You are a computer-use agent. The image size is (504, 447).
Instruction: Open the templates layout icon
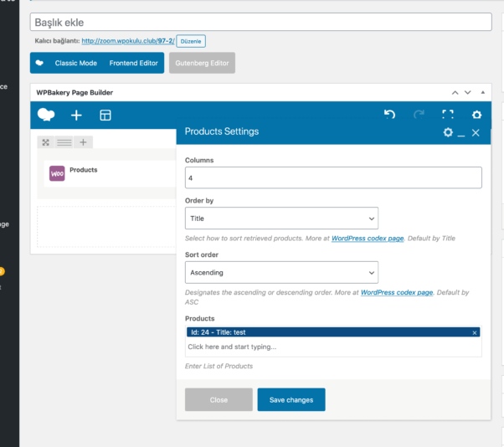pos(105,115)
